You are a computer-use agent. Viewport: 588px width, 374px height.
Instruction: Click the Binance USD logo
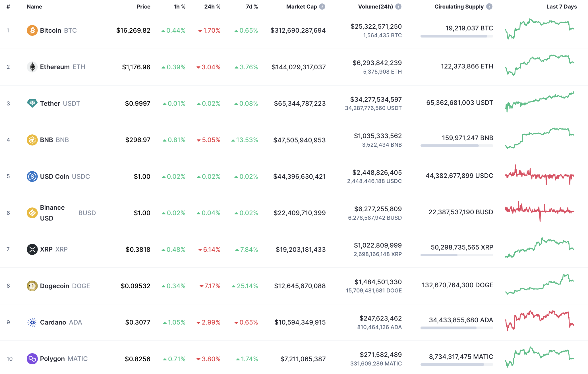(32, 213)
